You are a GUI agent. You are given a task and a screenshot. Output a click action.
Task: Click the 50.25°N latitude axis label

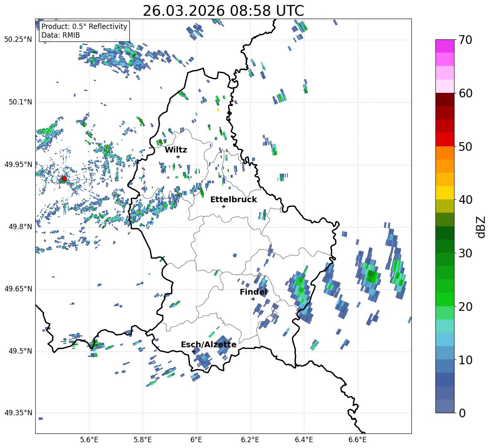18,40
